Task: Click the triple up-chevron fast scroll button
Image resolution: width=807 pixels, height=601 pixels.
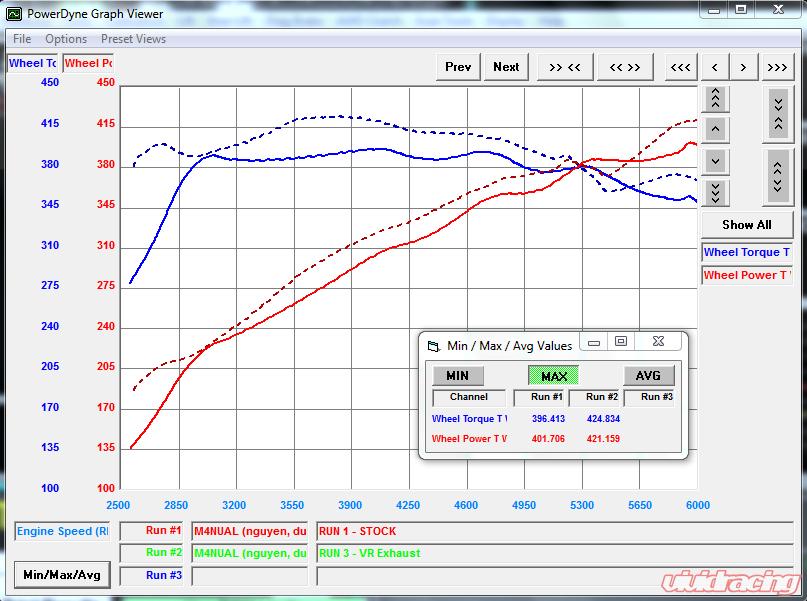Action: click(716, 100)
